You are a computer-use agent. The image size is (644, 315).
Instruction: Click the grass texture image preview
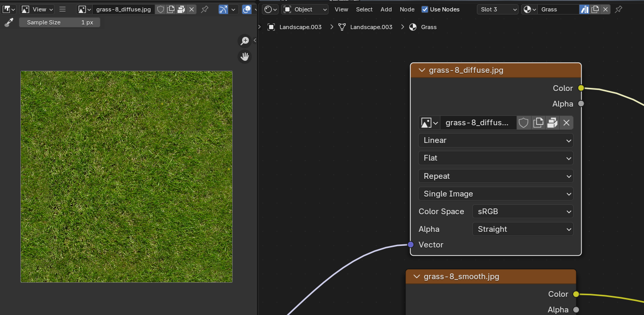coord(127,177)
